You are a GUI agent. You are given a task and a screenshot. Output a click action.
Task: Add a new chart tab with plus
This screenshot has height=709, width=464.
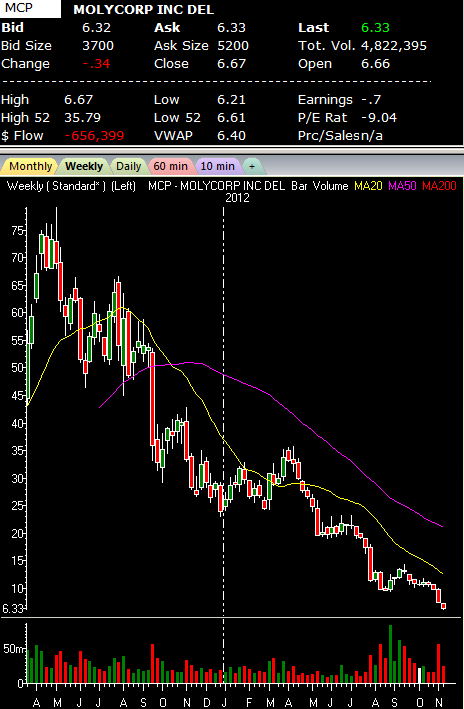[252, 166]
